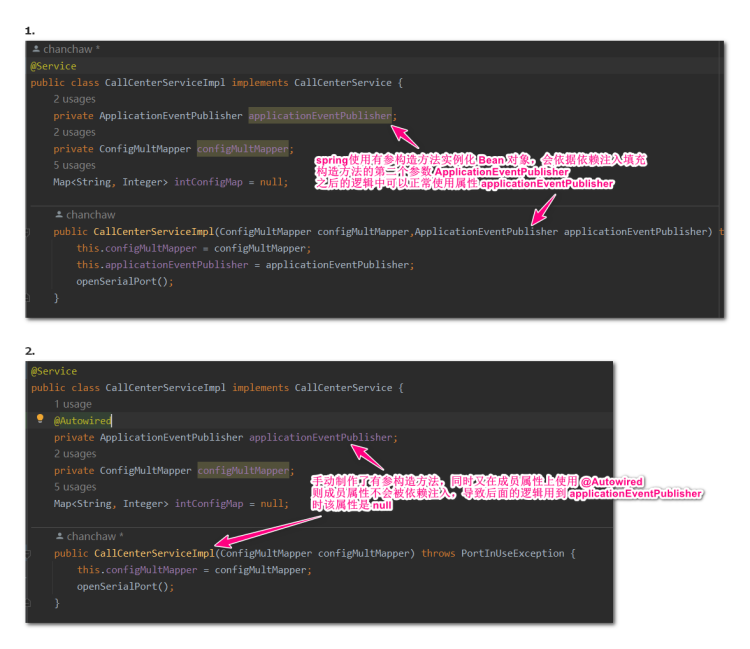Screen dimensions: 750x649
Task: Place cursor on the @Autowired annotation
Action: [82, 421]
